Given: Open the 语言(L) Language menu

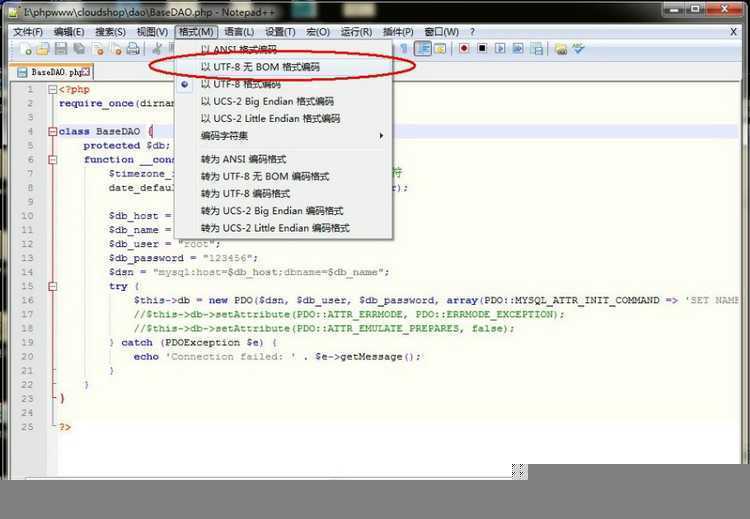Looking at the screenshot, I should (239, 32).
